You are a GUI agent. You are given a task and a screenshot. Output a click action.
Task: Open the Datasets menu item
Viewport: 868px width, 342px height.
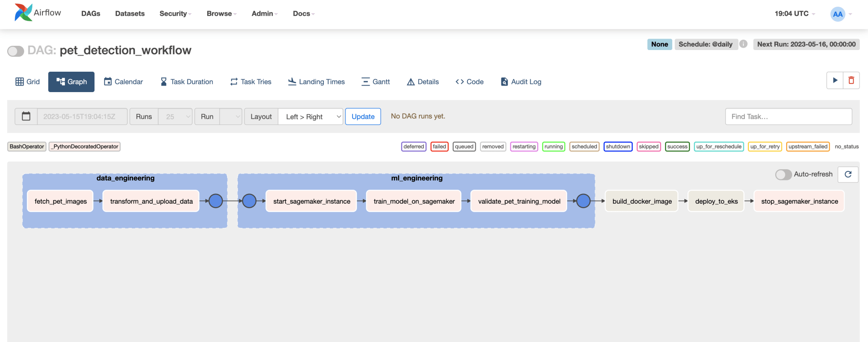click(x=130, y=14)
